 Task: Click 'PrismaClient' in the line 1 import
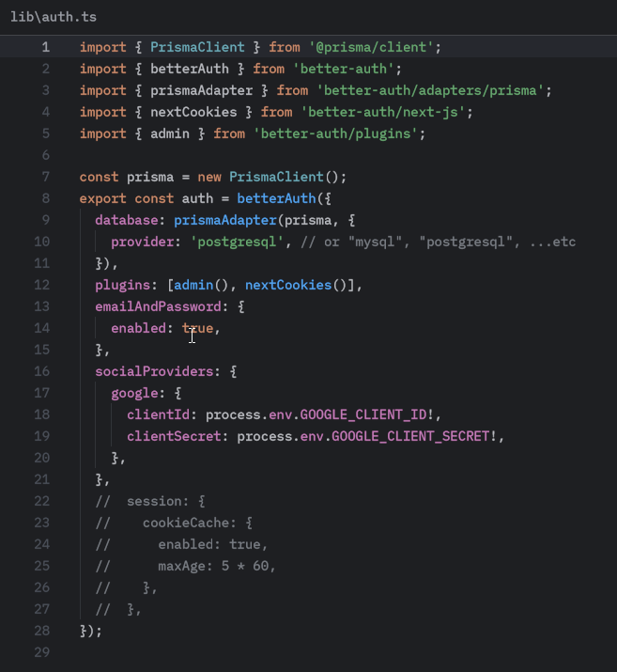click(x=197, y=47)
